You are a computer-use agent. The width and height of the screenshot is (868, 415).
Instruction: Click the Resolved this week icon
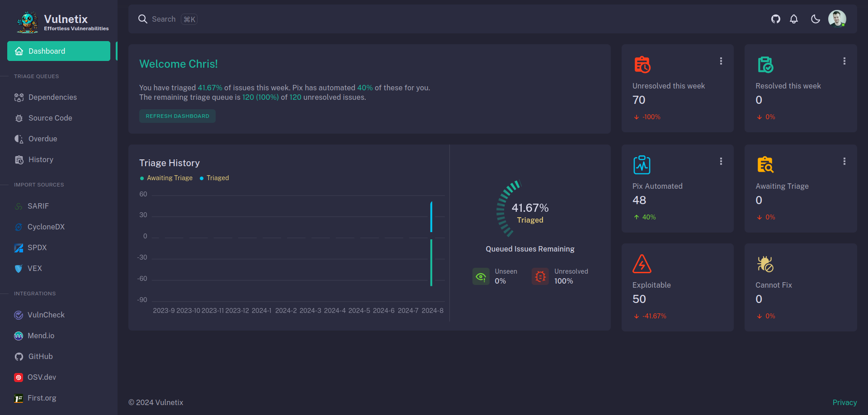(x=765, y=65)
